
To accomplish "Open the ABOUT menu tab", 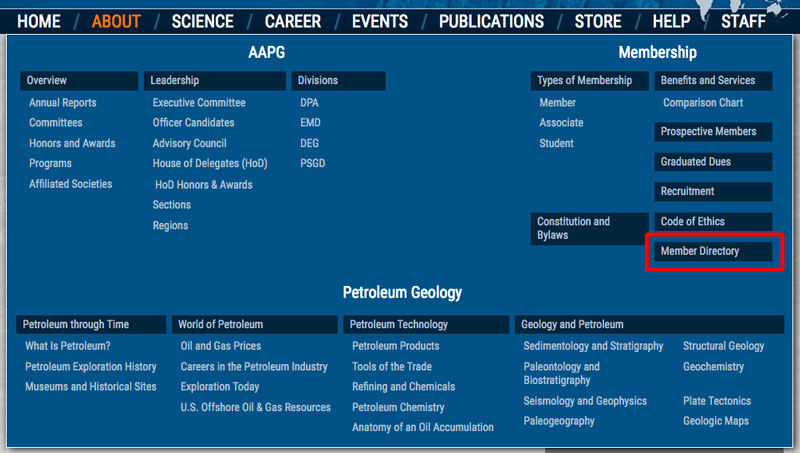I will 116,21.
